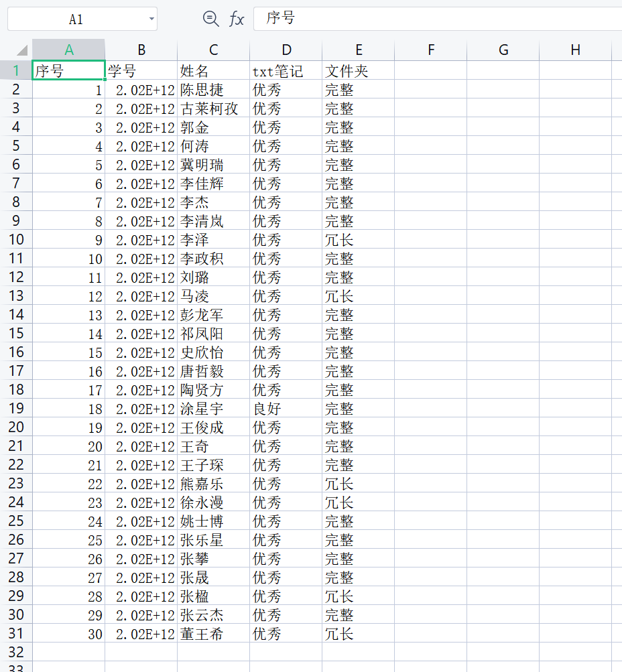Click the Name Box displaying A1

tap(74, 19)
